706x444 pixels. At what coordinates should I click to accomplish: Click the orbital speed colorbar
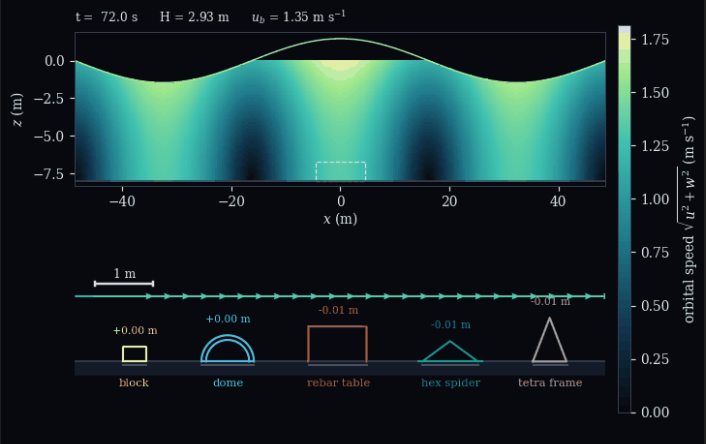(x=625, y=219)
